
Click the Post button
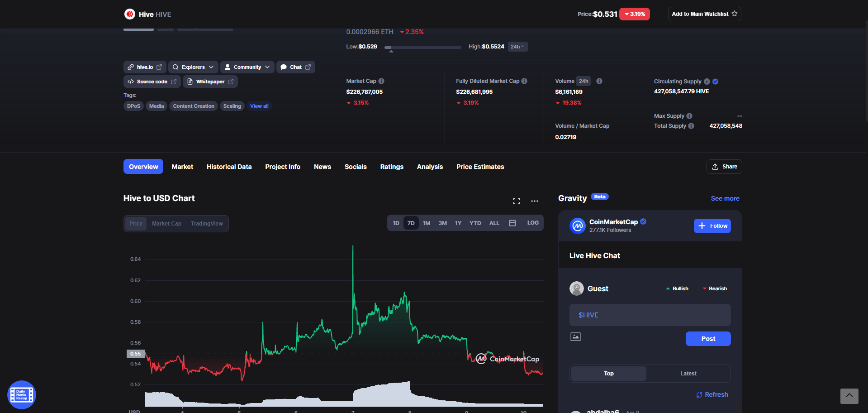click(x=708, y=339)
